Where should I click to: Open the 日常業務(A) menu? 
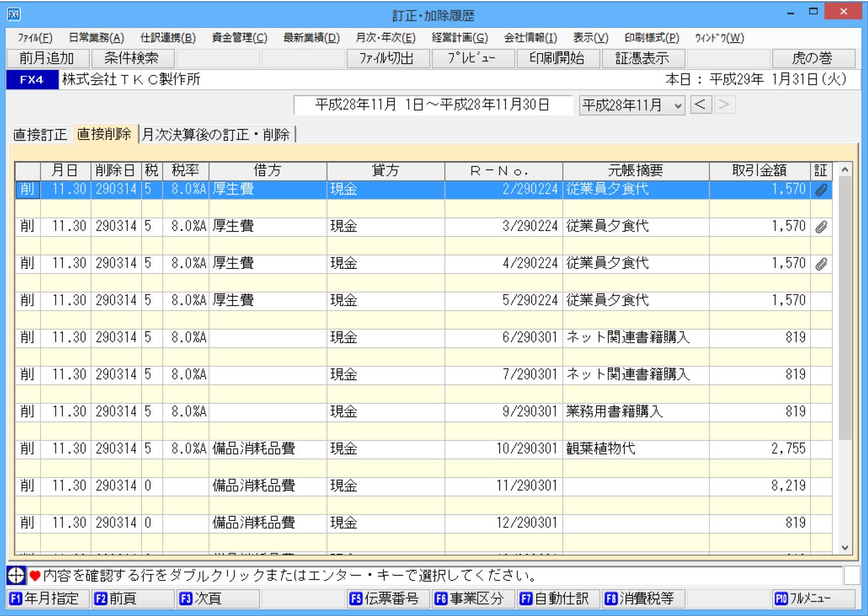[x=96, y=38]
